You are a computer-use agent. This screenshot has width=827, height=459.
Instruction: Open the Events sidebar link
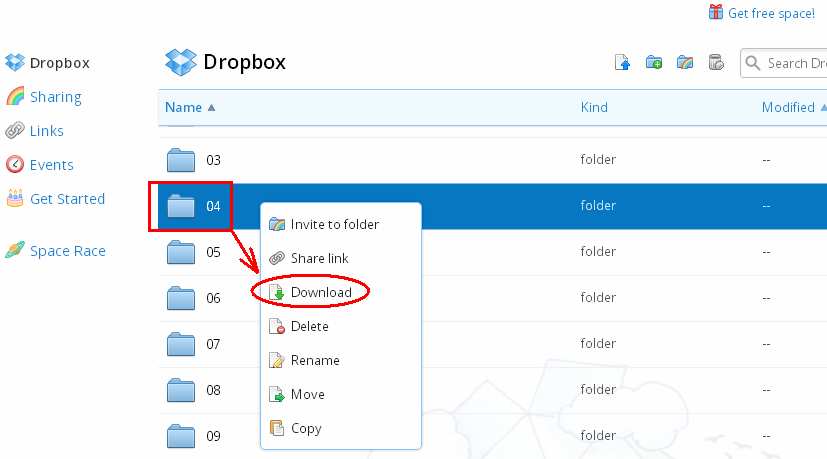(x=51, y=165)
